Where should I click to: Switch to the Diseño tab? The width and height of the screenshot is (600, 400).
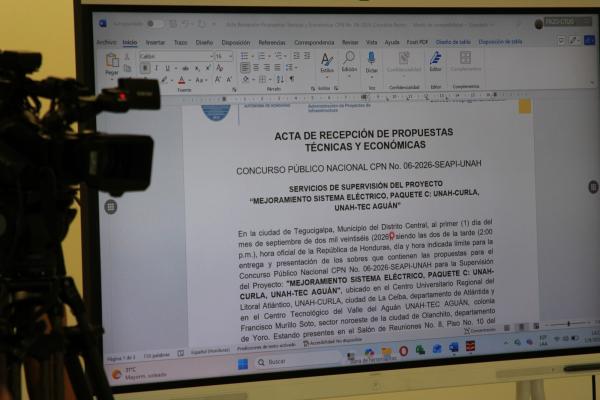(x=204, y=42)
